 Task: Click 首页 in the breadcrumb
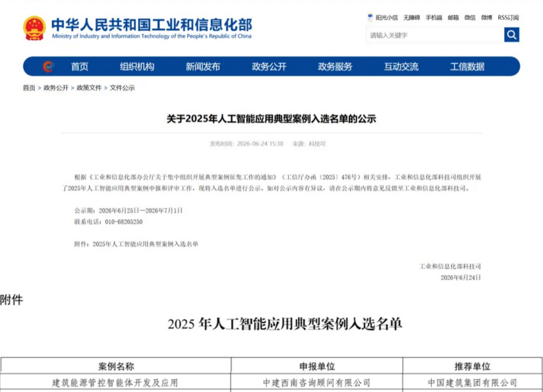tap(29, 88)
